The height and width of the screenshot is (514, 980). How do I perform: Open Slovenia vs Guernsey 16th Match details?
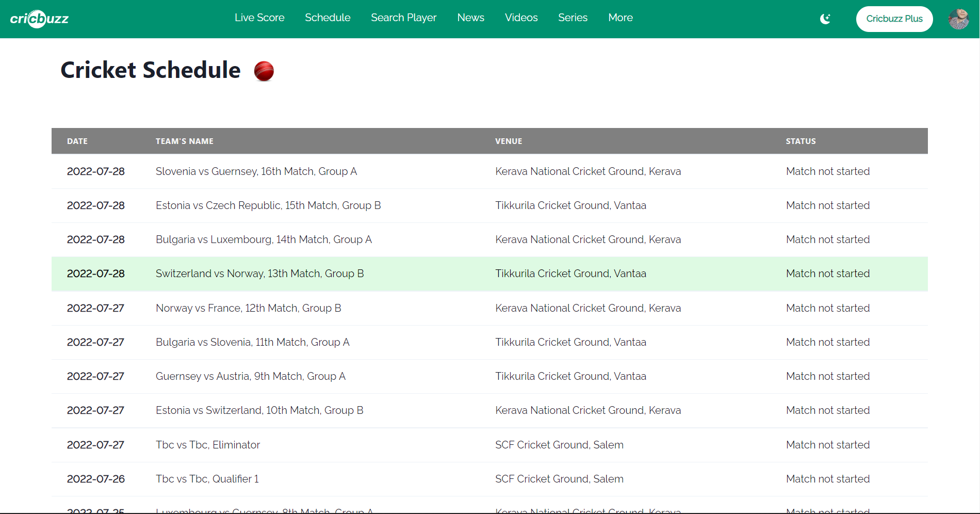tap(256, 171)
